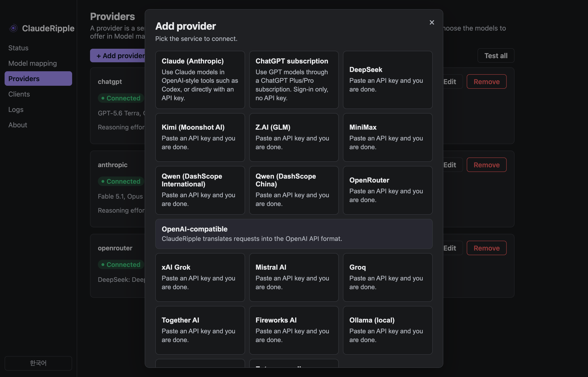This screenshot has height=377, width=588.
Task: Select the Mistral AI provider card
Action: [x=294, y=277]
